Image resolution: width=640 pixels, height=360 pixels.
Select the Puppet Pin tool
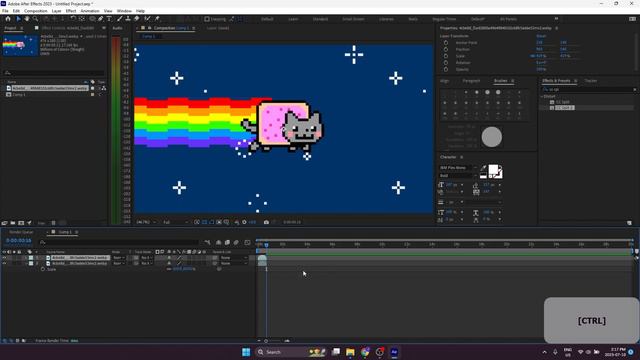pos(157,19)
